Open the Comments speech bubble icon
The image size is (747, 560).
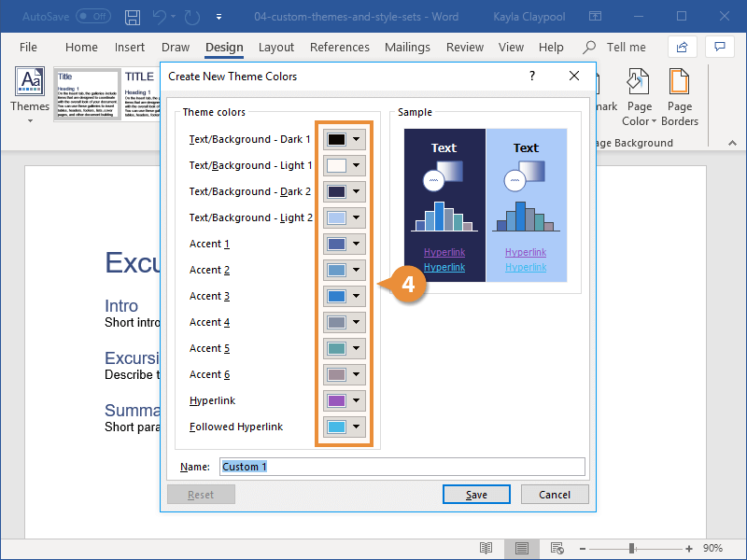click(719, 47)
